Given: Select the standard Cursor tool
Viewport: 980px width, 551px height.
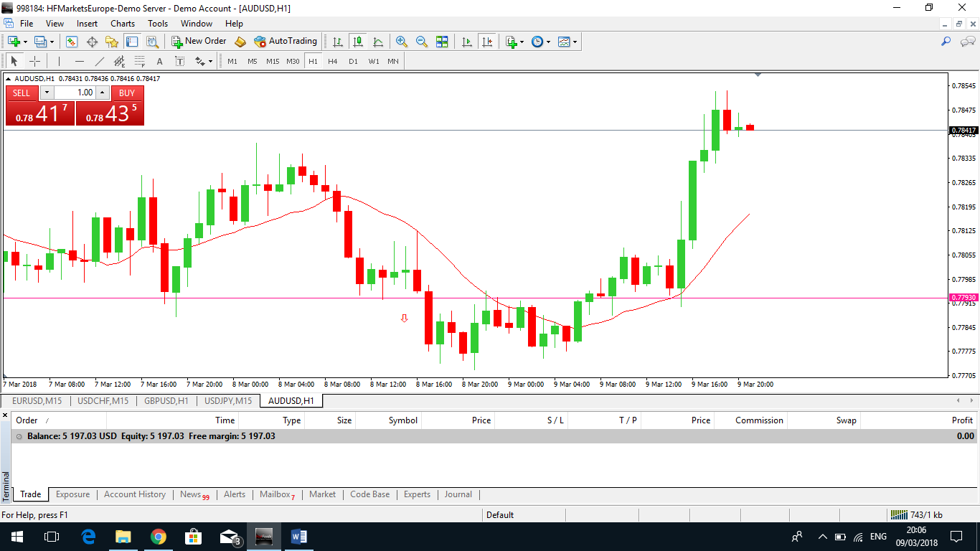Looking at the screenshot, I should click(x=14, y=61).
